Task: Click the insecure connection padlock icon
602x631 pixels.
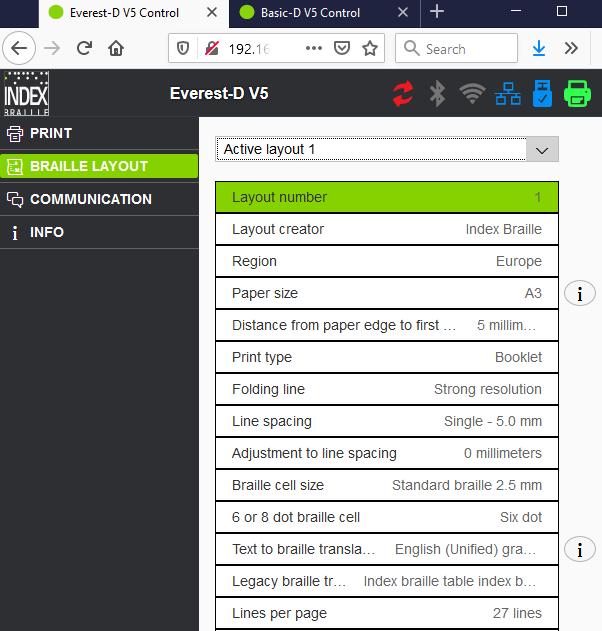Action: coord(212,49)
